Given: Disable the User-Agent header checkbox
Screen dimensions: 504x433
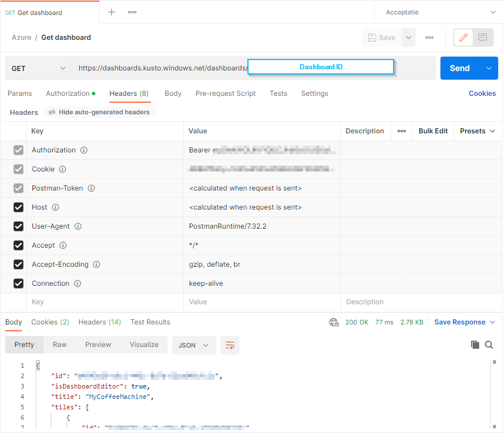Looking at the screenshot, I should [18, 226].
